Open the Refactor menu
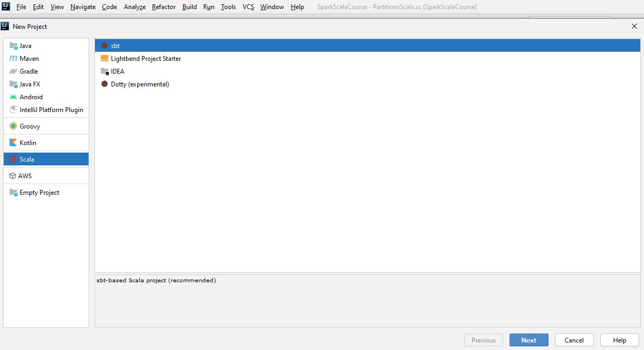644x350 pixels. coord(164,7)
